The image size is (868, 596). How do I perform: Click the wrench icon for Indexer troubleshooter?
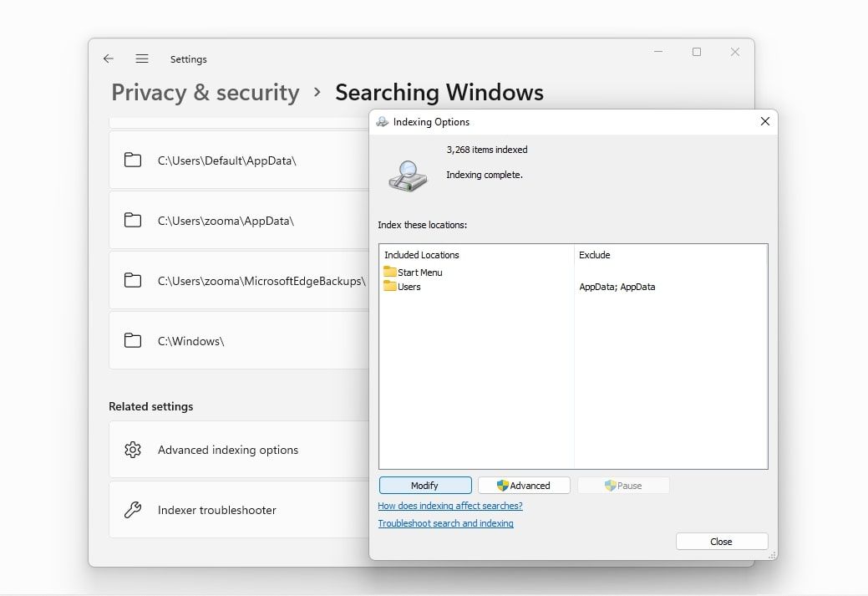point(133,510)
